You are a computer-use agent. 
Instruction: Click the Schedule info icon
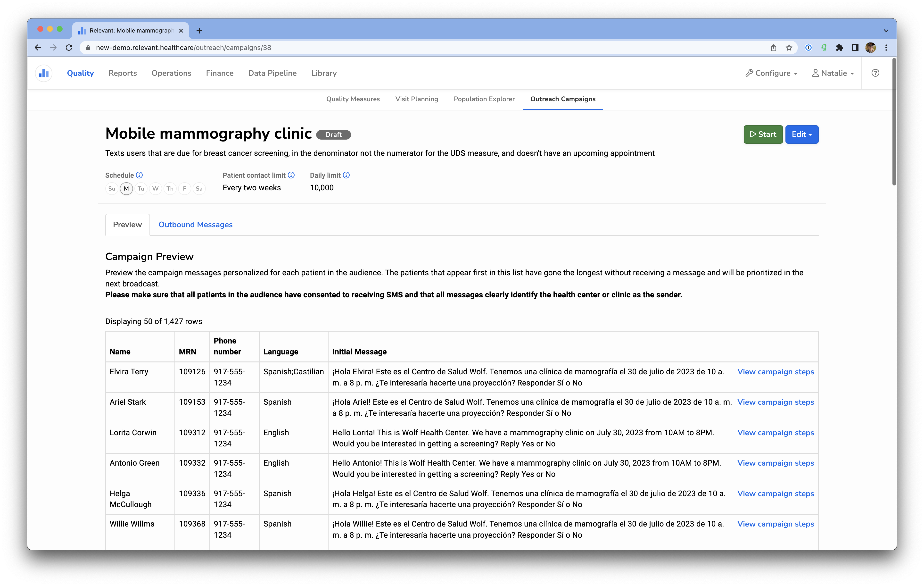coord(139,175)
